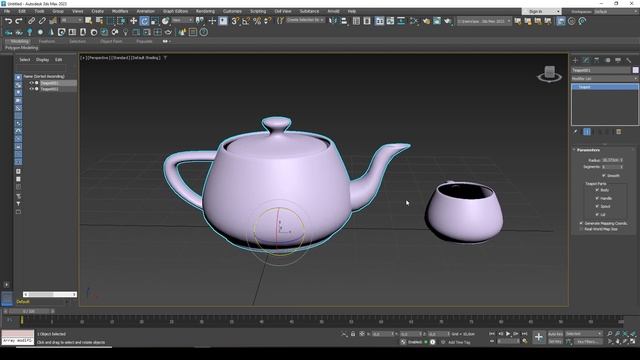
Task: Open the Modify tab in the command panel
Action: point(586,60)
